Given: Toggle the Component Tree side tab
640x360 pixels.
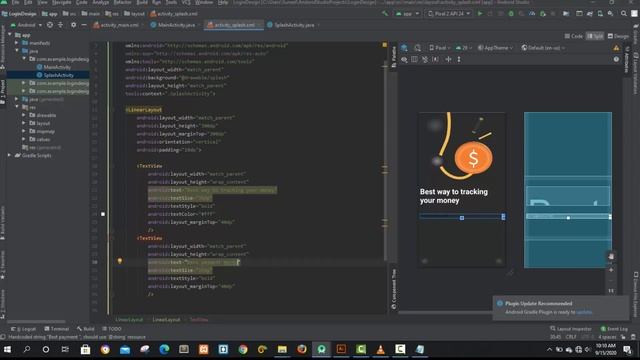Looking at the screenshot, I should (394, 289).
